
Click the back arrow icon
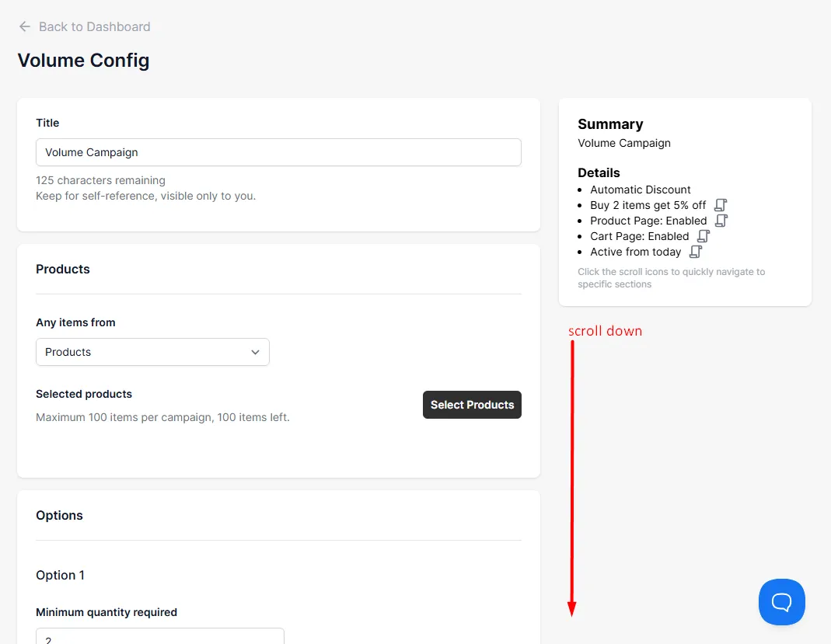(24, 26)
